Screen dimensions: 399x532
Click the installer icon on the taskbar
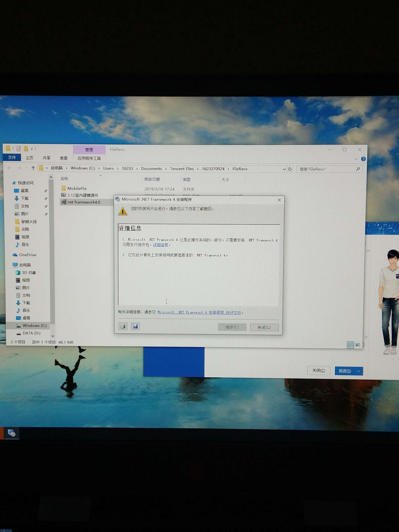point(11,433)
